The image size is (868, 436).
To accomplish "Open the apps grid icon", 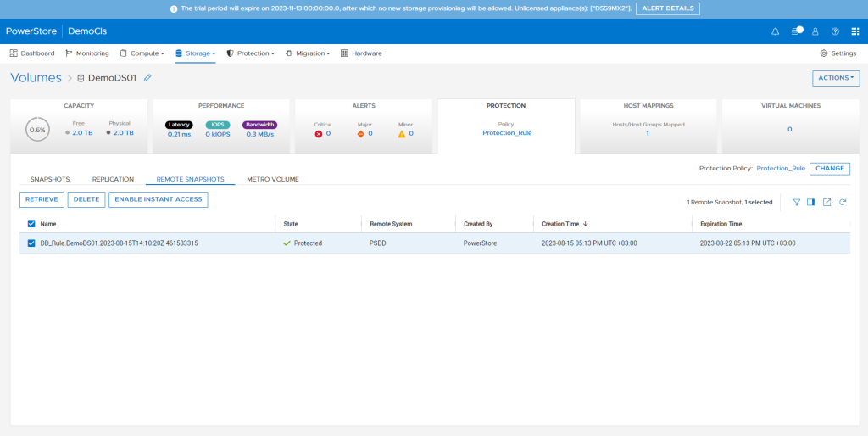I will [854, 31].
